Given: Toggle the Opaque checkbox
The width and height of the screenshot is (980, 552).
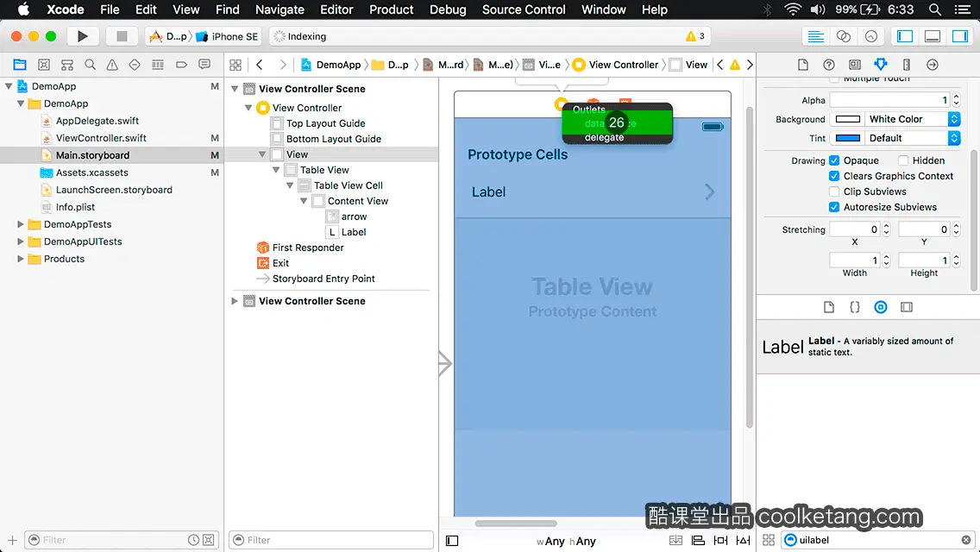Looking at the screenshot, I should click(833, 160).
